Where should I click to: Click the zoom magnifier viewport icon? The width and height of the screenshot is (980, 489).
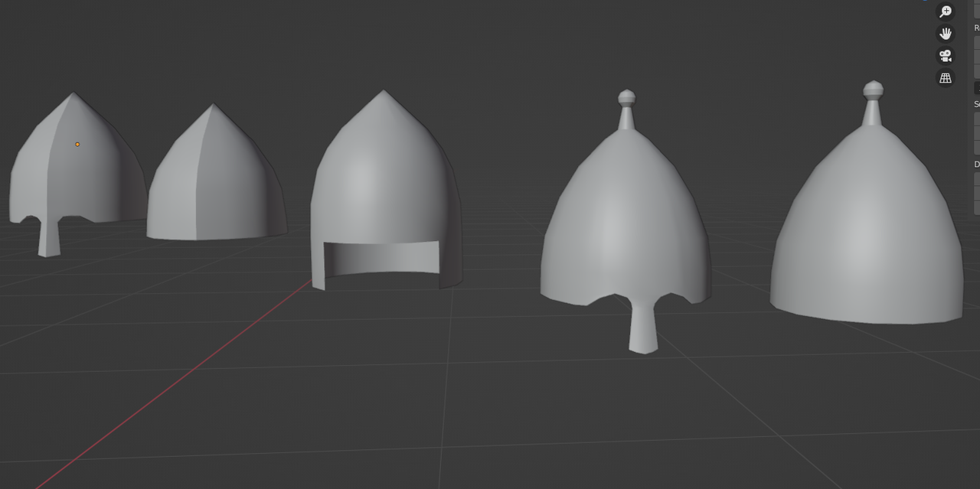[x=946, y=11]
